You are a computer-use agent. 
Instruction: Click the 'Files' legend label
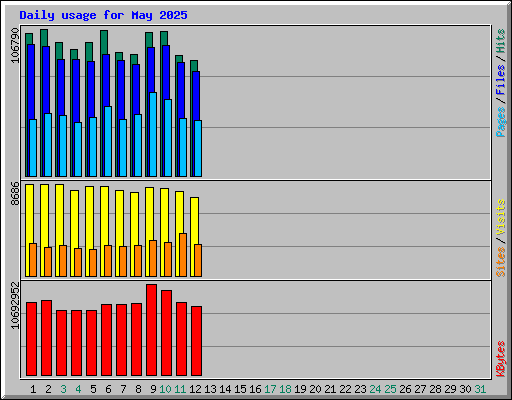click(501, 80)
